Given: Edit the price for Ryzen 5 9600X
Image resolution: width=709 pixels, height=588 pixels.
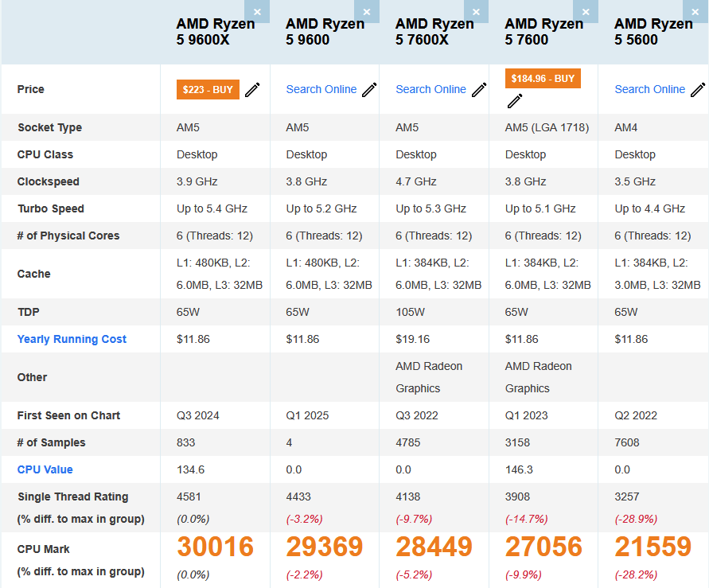Looking at the screenshot, I should [252, 90].
